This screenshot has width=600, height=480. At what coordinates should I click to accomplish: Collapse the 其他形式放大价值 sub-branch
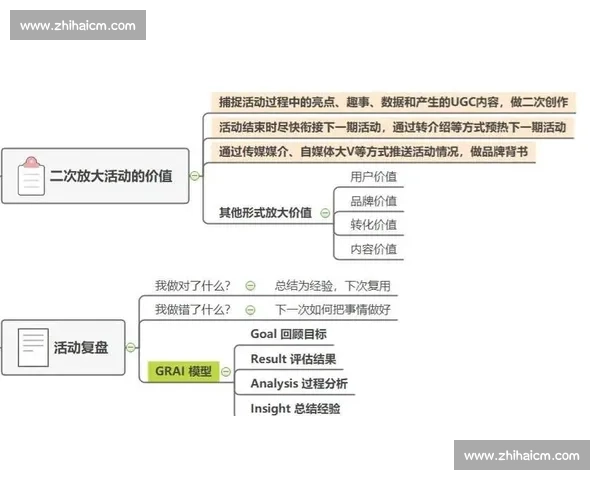coord(325,213)
